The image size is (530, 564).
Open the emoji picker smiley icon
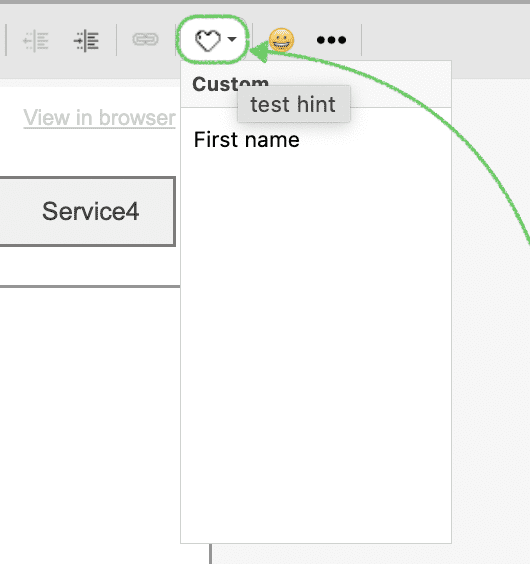[281, 40]
